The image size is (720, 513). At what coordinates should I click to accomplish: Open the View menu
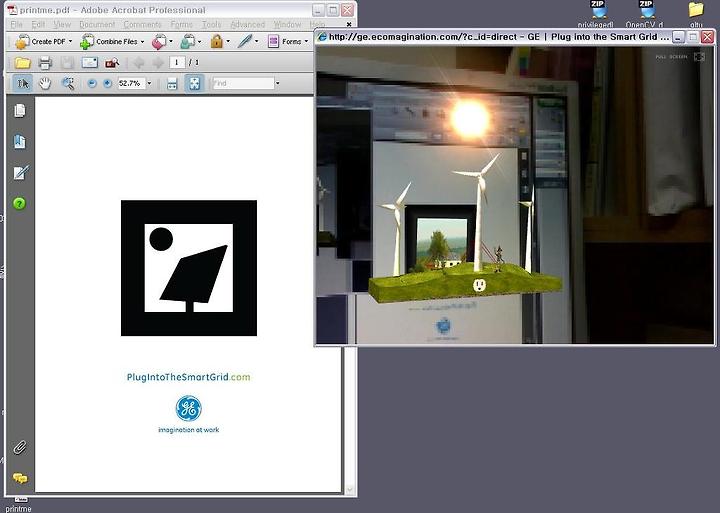(x=62, y=24)
